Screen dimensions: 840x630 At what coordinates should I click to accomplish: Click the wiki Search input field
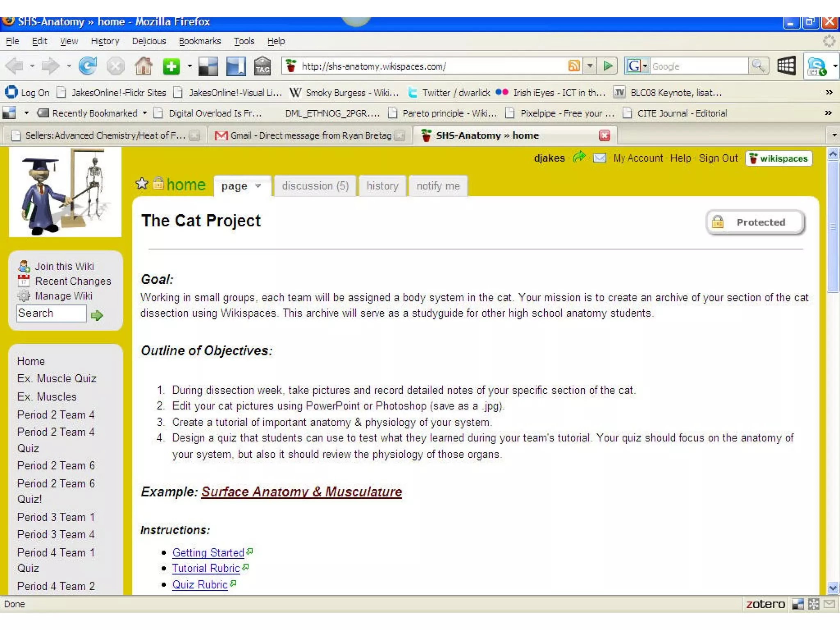click(51, 313)
